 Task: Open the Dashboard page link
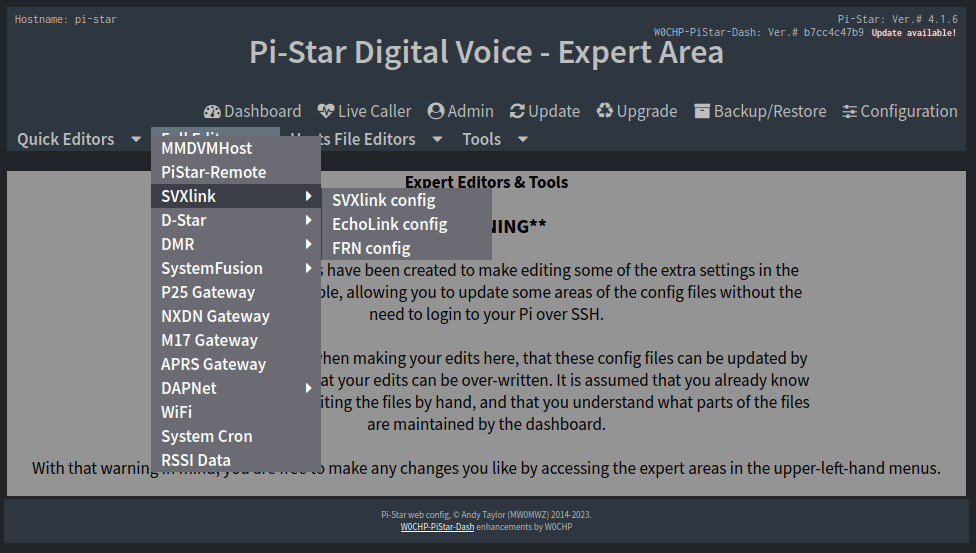click(253, 111)
